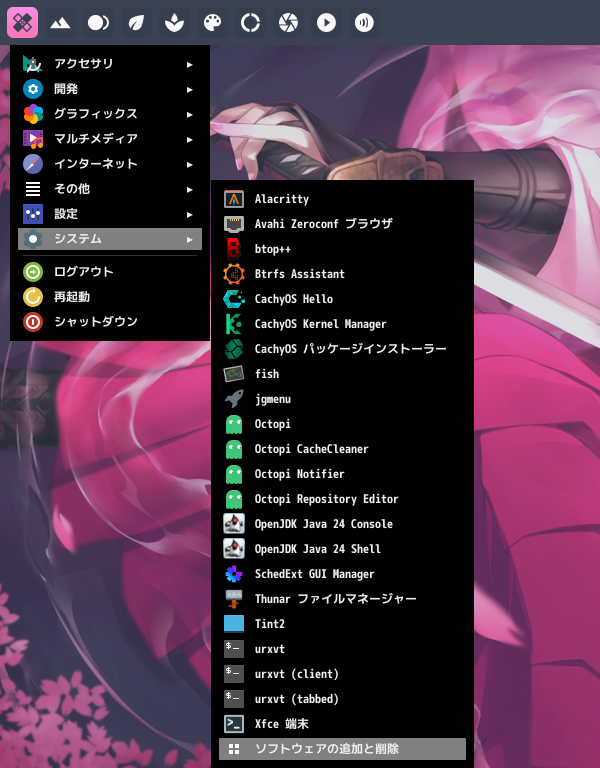Click the Thunar file manager icon
Screen dimensions: 600x768
coord(234,599)
